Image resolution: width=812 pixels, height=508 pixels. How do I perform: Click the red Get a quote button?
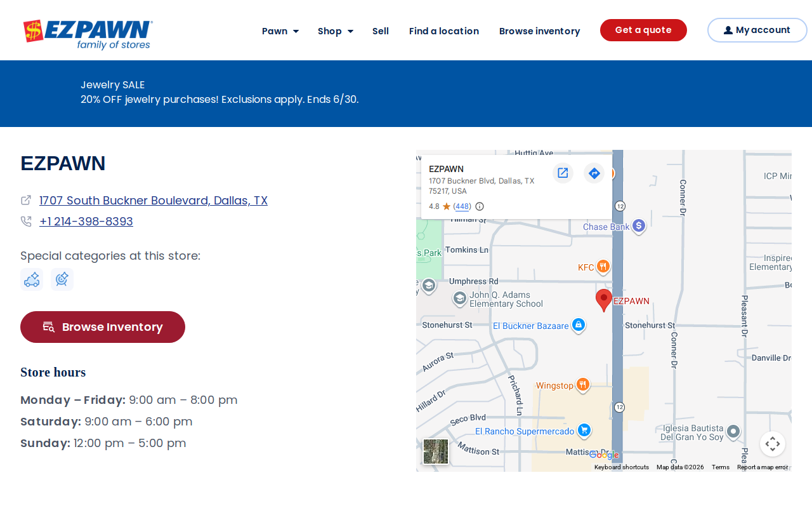(x=643, y=30)
